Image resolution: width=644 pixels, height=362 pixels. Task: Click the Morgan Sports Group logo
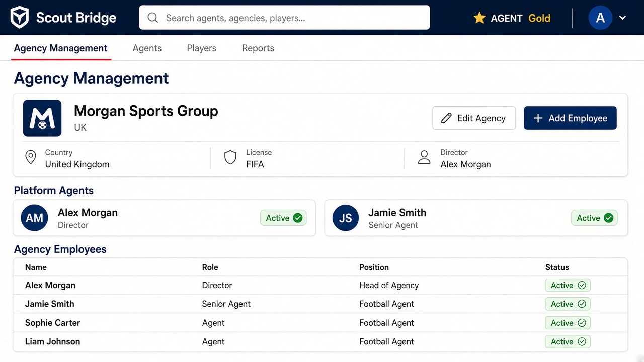[42, 118]
